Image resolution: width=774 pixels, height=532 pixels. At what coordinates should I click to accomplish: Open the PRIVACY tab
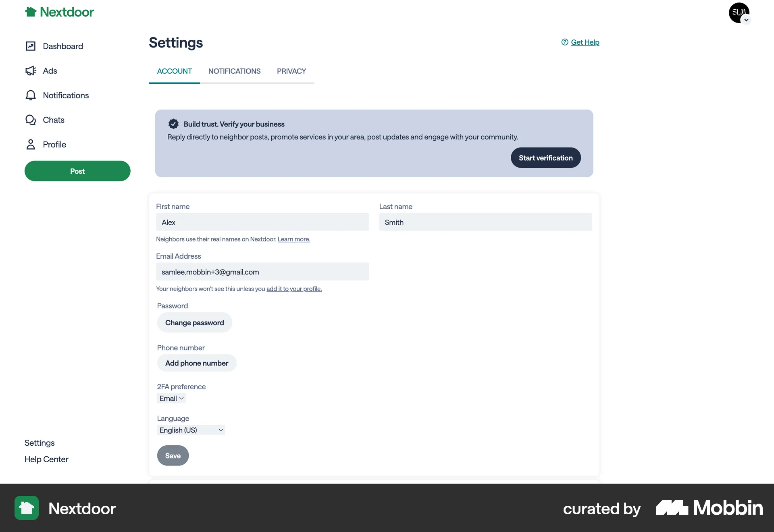[291, 71]
